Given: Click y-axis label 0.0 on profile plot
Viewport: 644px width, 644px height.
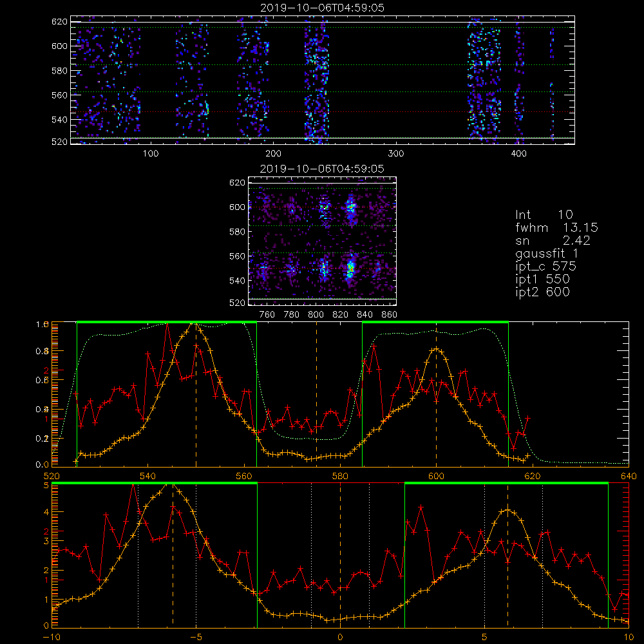Looking at the screenshot, I should tap(43, 464).
